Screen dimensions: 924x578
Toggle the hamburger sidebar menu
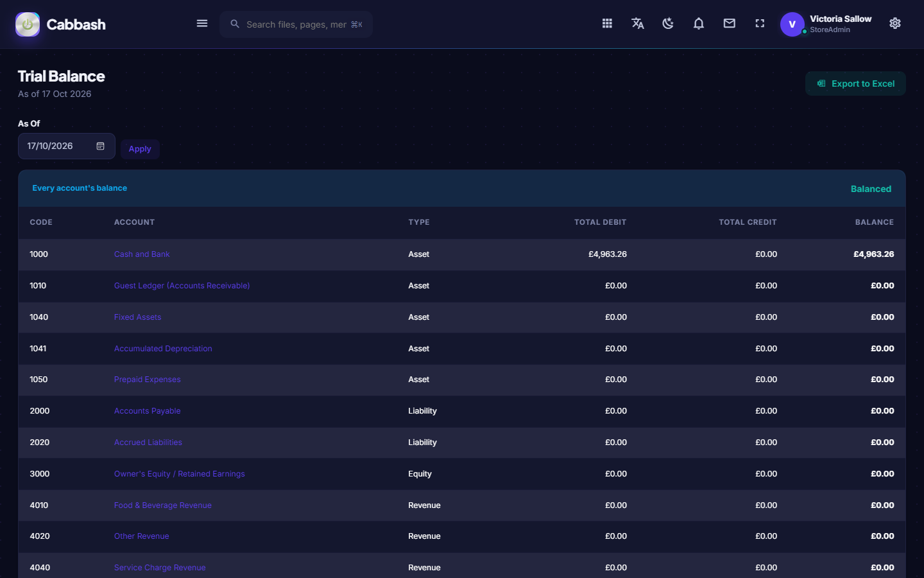pyautogui.click(x=202, y=24)
